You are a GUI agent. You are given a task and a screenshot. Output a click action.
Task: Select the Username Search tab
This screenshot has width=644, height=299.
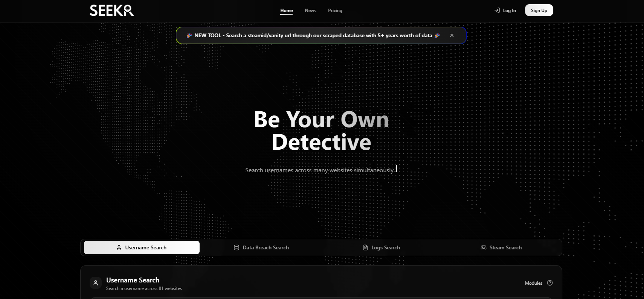[142, 247]
